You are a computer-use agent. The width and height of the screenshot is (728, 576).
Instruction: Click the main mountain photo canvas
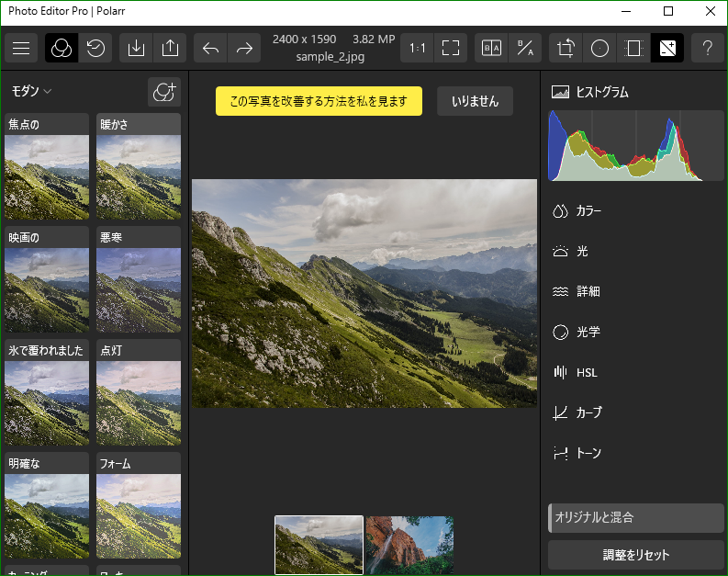tap(364, 294)
